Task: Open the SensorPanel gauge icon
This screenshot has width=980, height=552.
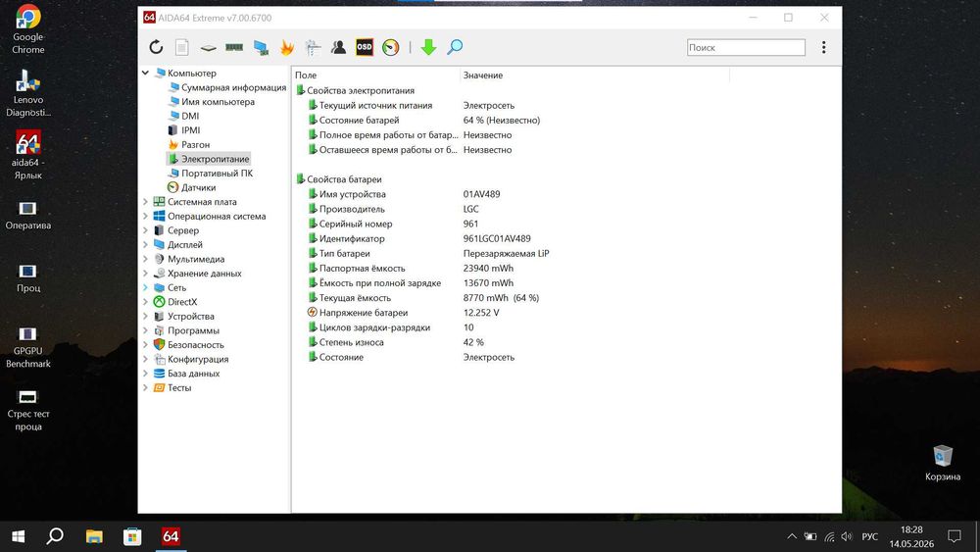Action: [x=391, y=47]
